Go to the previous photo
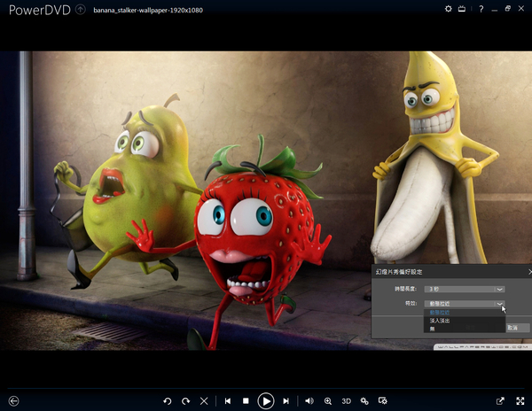This screenshot has width=532, height=411. [x=228, y=401]
